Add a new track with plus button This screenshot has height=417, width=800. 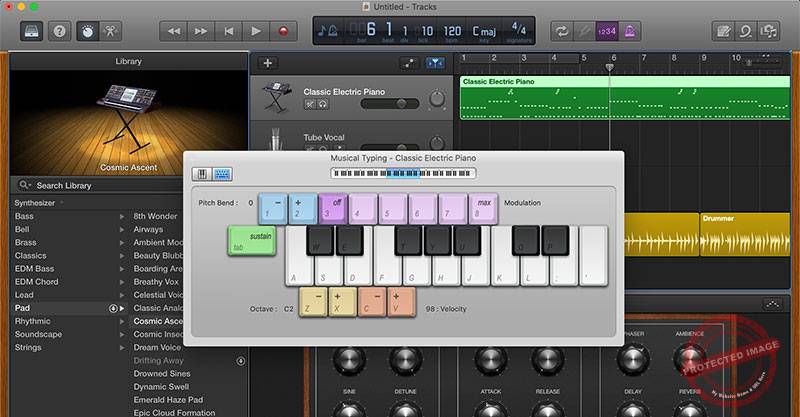(x=267, y=63)
